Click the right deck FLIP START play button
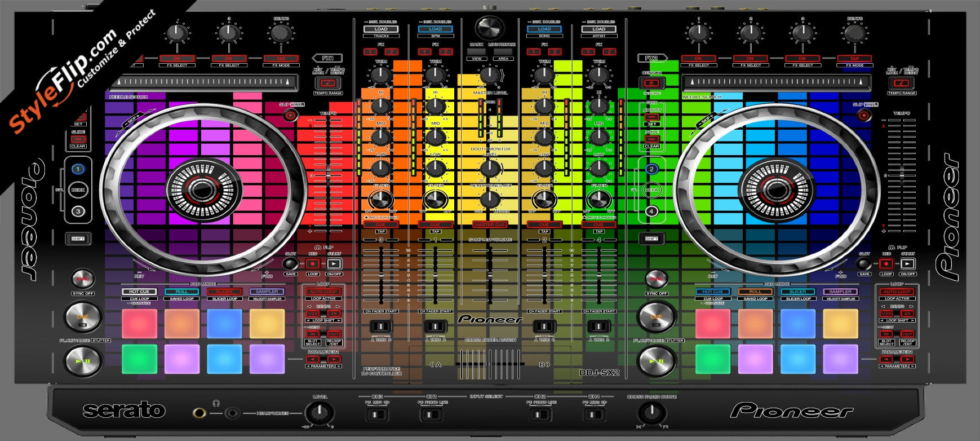Viewport: 980px width, 441px height. (x=907, y=264)
